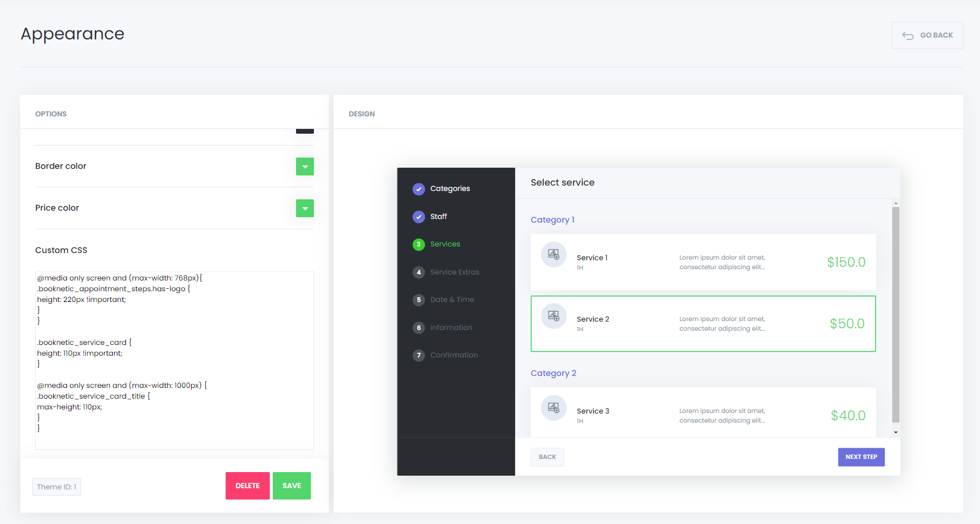Click the $40.0 price

pyautogui.click(x=848, y=415)
